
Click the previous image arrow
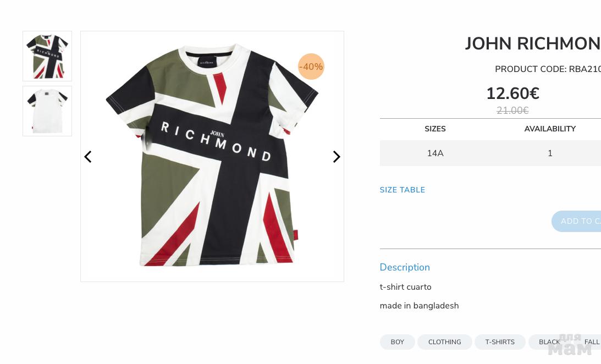(x=88, y=157)
